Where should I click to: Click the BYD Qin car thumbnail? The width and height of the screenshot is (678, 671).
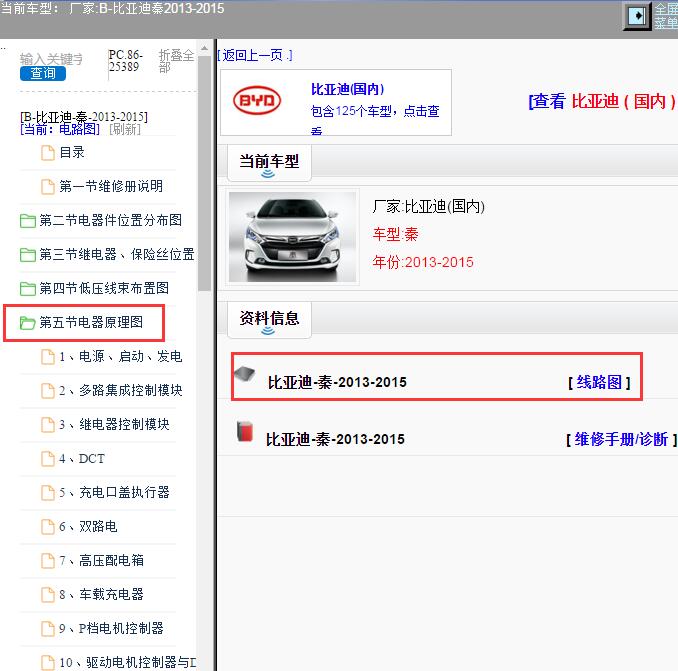pyautogui.click(x=293, y=237)
